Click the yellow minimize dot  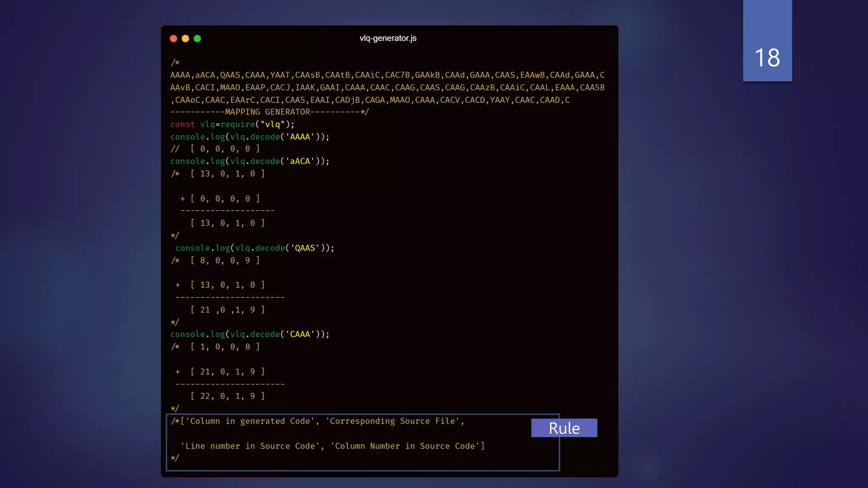point(185,39)
